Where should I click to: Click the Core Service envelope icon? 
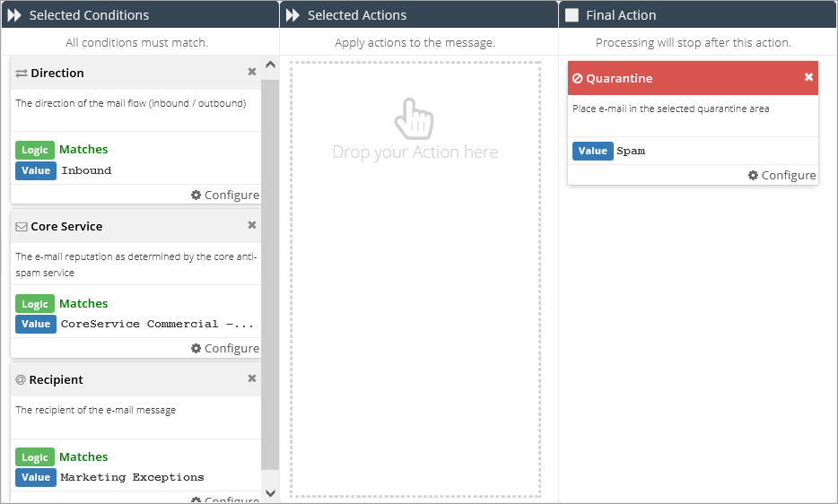point(22,227)
